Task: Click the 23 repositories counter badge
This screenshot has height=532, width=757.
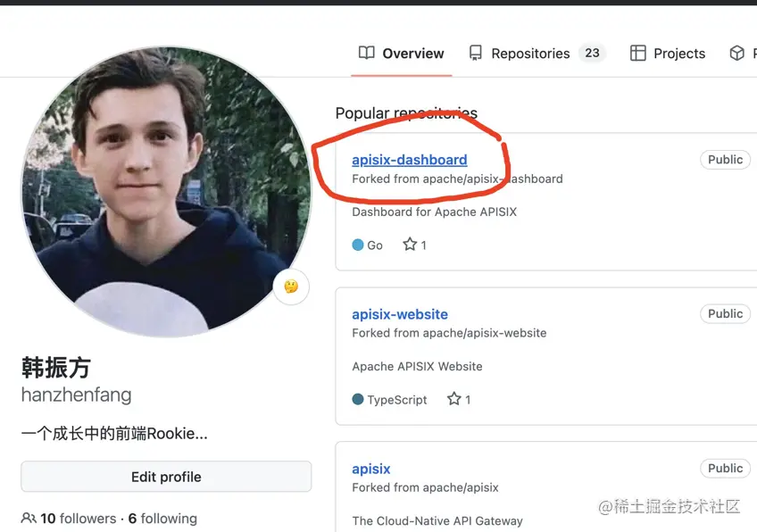Action: coord(593,53)
